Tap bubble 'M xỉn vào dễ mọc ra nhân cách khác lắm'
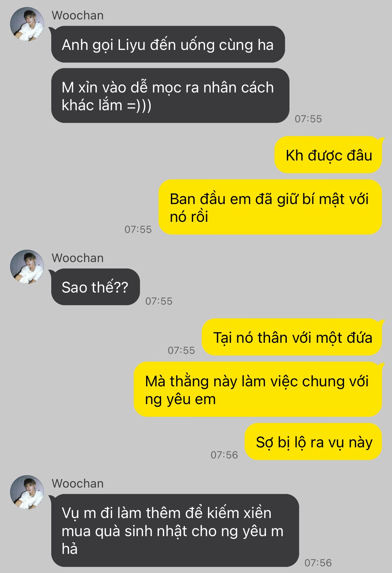This screenshot has height=573, width=392. [x=170, y=95]
